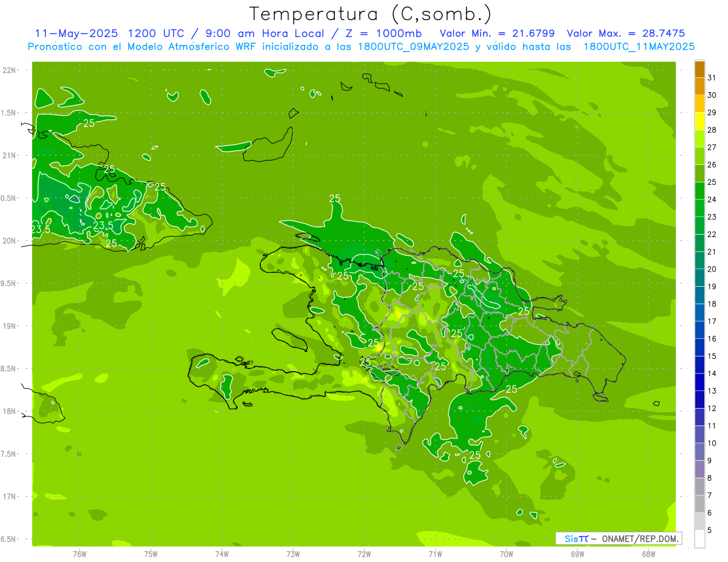This screenshot has height=562, width=728.
Task: Click the colorbar scale label '28'
Action: click(x=712, y=130)
